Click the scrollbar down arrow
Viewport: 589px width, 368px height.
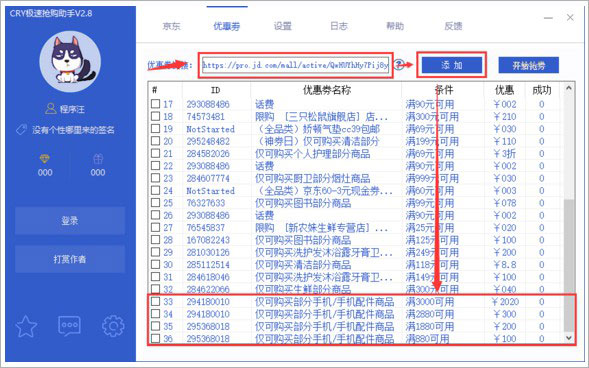pos(569,338)
